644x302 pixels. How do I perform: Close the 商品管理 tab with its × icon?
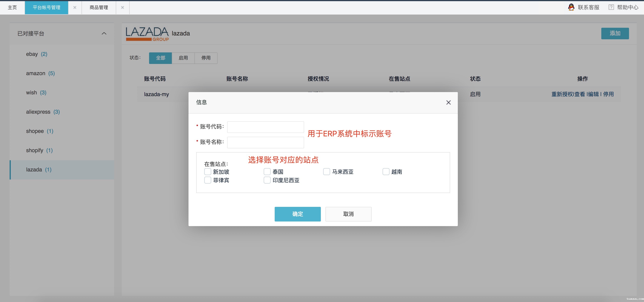(123, 8)
